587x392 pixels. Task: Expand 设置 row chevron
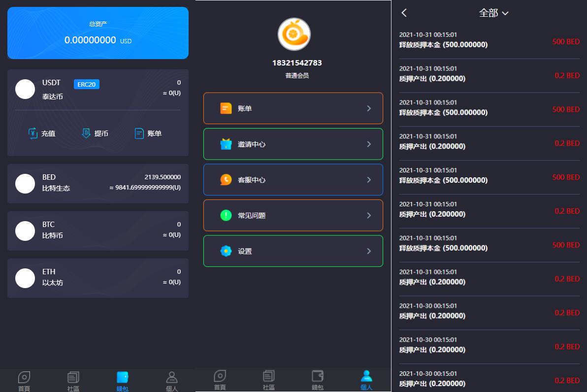(x=369, y=251)
